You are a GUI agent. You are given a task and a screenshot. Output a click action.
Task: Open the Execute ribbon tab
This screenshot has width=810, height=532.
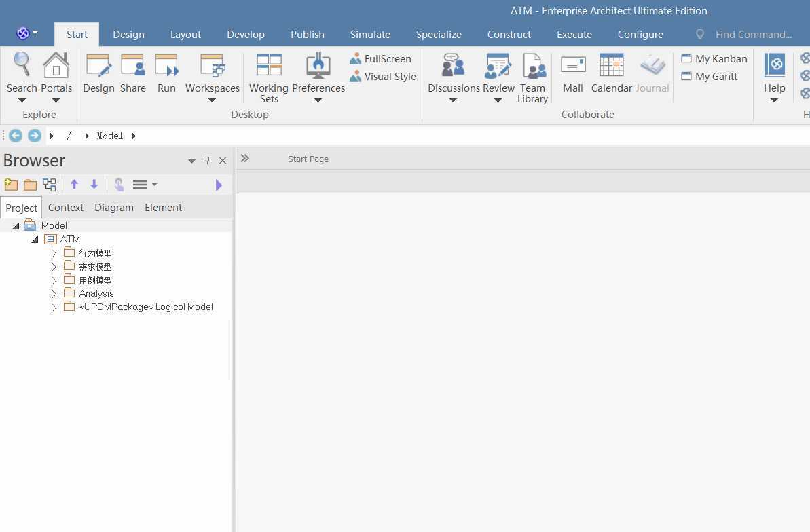pos(574,35)
